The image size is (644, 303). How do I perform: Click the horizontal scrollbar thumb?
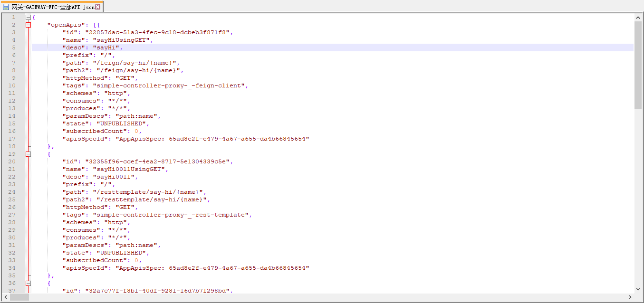[x=19, y=297]
